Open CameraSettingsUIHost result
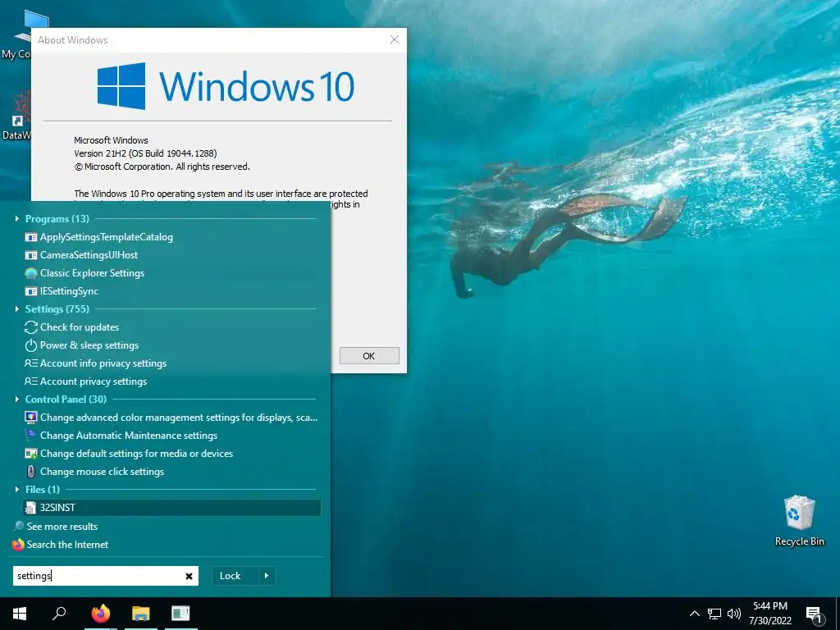Viewport: 840px width, 630px height. [x=171, y=255]
